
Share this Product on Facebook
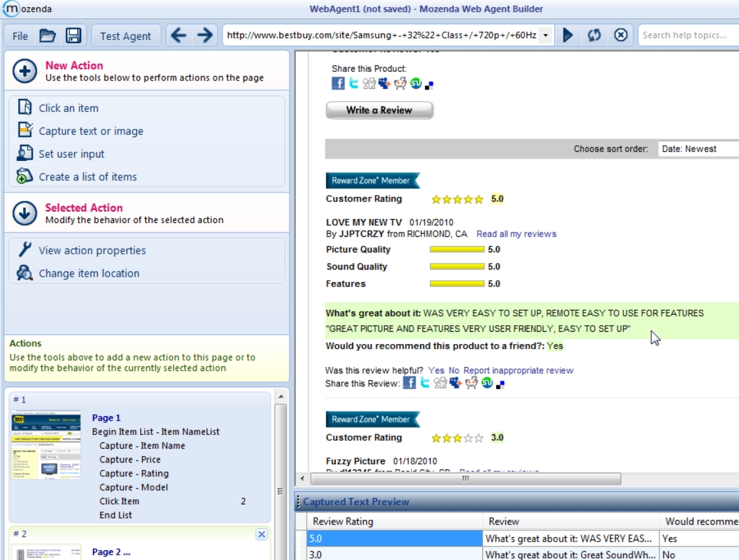338,83
